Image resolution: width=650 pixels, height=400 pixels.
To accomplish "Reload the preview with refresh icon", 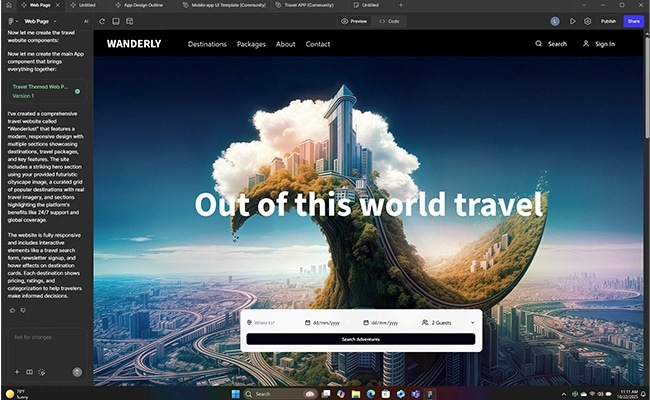I will [x=102, y=21].
